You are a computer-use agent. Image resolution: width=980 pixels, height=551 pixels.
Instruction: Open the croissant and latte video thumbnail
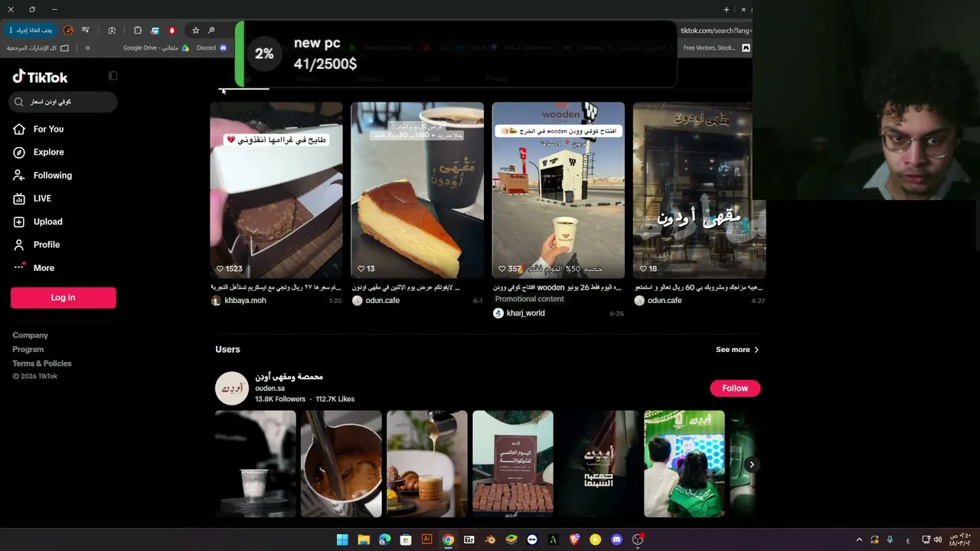[427, 464]
